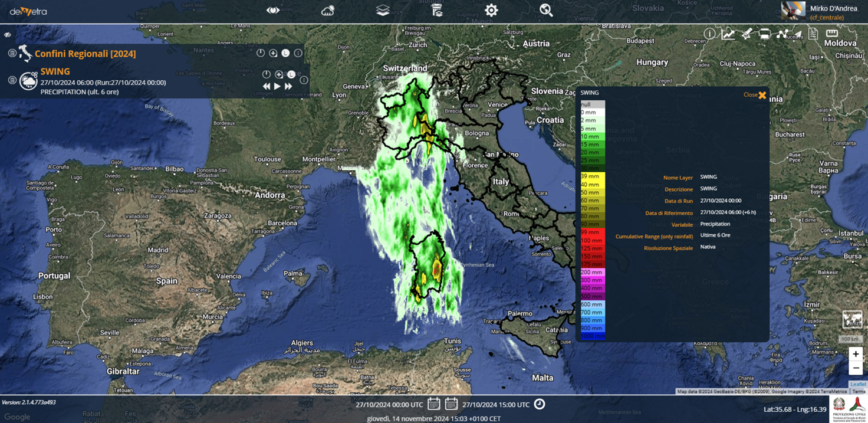This screenshot has width=868, height=423.
Task: Switch basemap with the map thumbnail button
Action: pyautogui.click(x=852, y=320)
